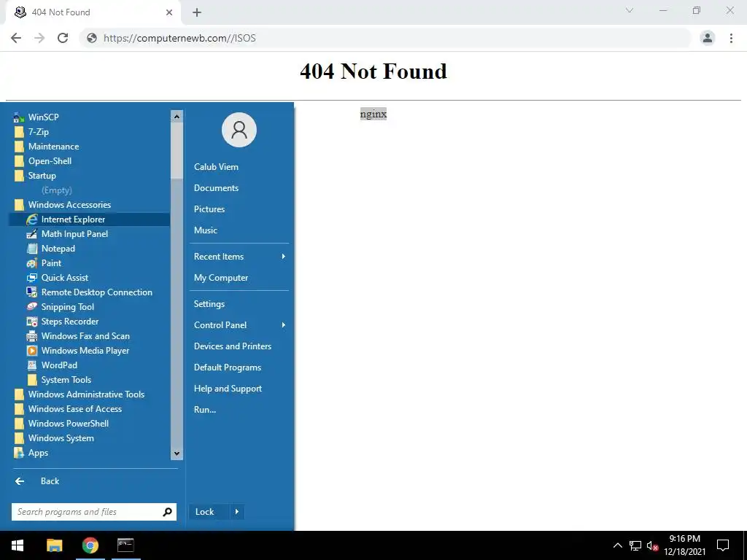
Task: Expand the Control Panel submenu
Action: point(239,325)
